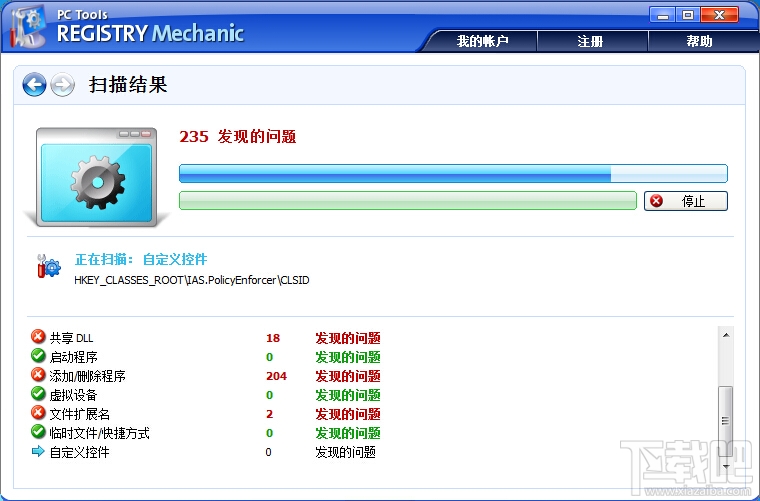Minimize the Registry Mechanic window
The height and width of the screenshot is (501, 760).
tap(663, 15)
